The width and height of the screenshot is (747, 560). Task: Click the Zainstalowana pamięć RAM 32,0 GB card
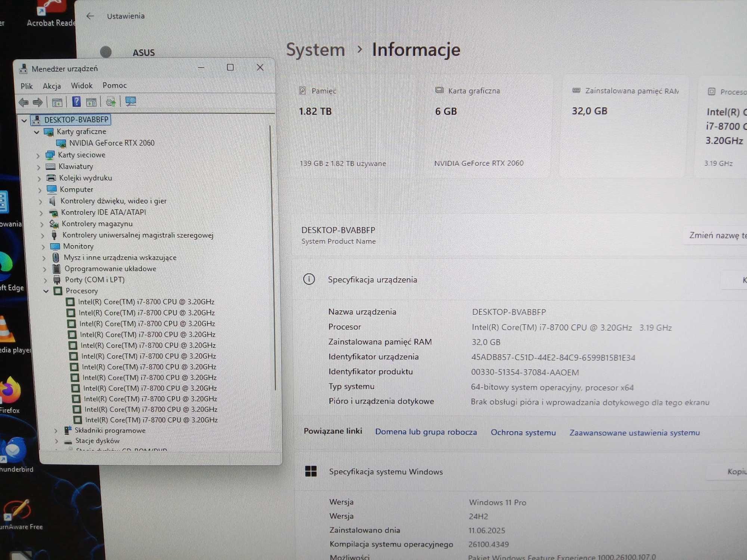pos(624,127)
